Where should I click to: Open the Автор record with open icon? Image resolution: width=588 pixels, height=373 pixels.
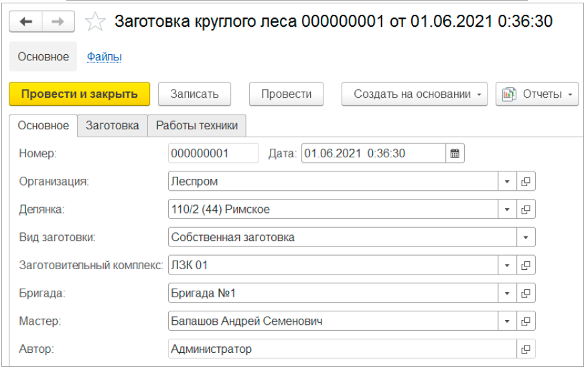click(x=526, y=349)
